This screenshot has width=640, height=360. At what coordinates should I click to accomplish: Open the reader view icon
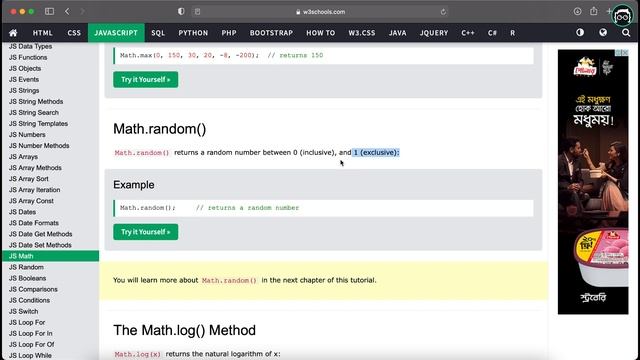(197, 11)
